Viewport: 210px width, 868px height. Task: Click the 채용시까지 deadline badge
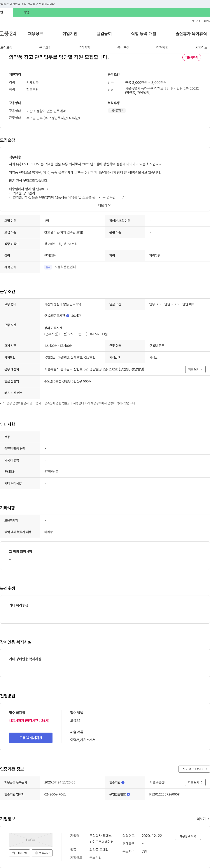click(192, 57)
